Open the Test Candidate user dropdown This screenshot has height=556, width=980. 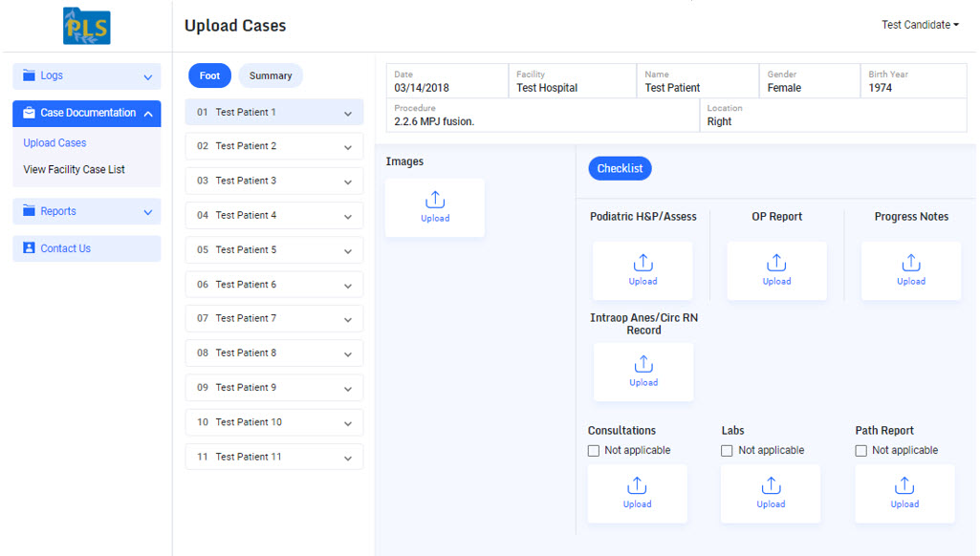920,25
